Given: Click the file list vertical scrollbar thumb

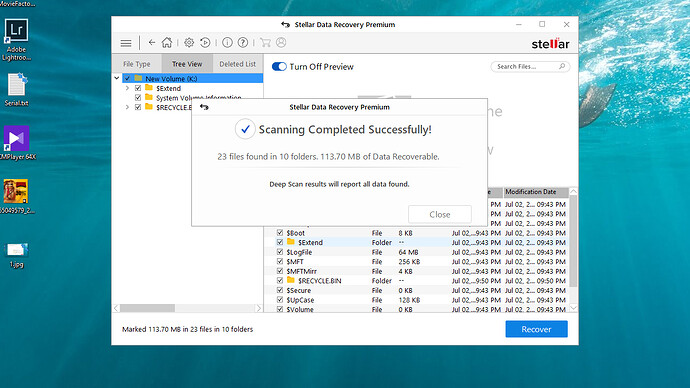Looking at the screenshot, I should [573, 241].
